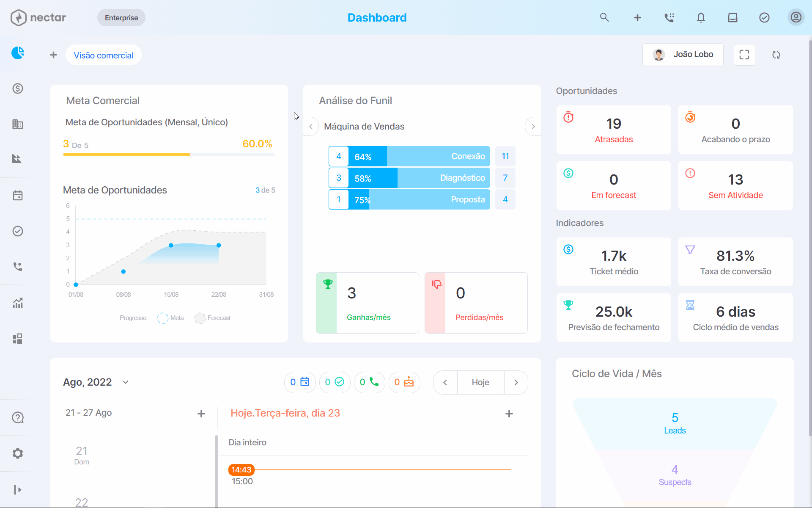Toggle the calls counter filter
Screen dimensions: 812x508
tap(369, 382)
